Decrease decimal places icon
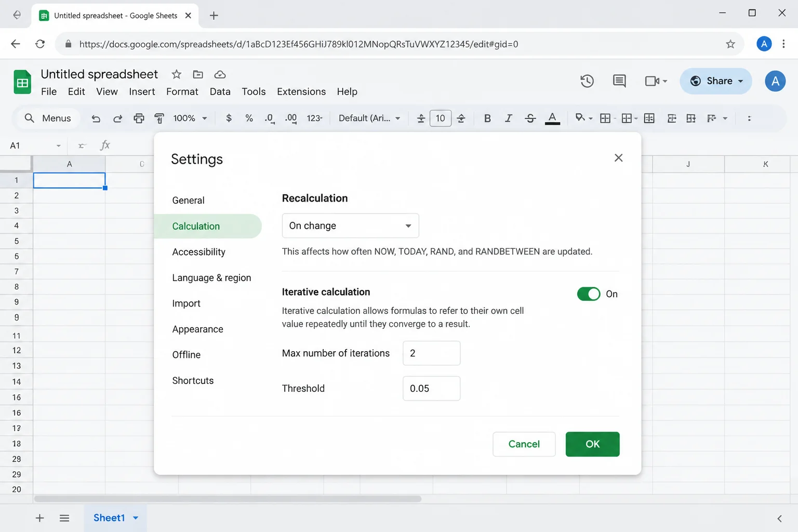This screenshot has height=532, width=798. coord(269,118)
